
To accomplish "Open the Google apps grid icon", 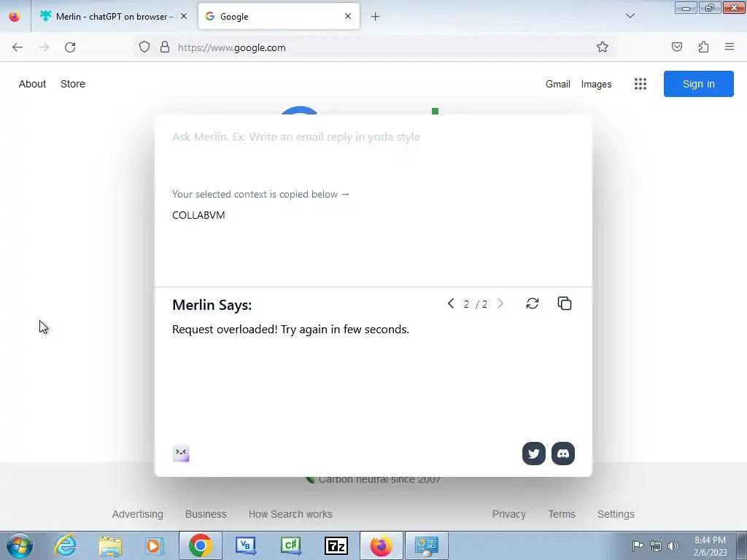I will 640,84.
